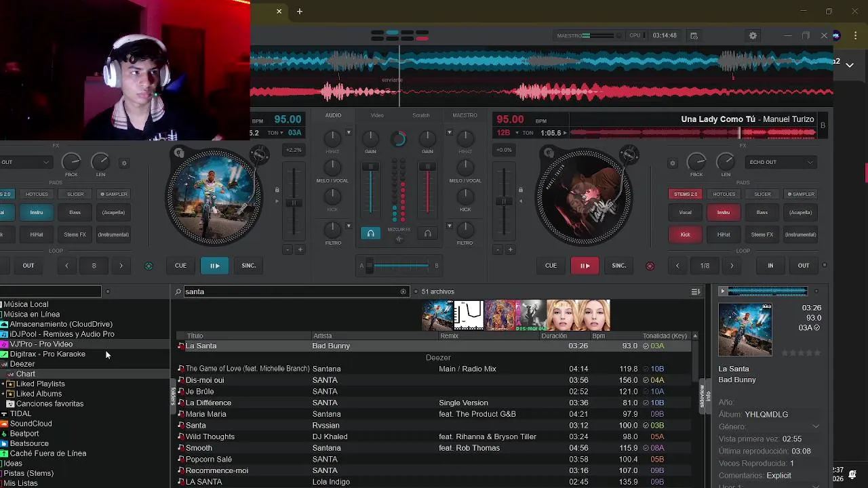Play or pause the left deck

point(214,266)
